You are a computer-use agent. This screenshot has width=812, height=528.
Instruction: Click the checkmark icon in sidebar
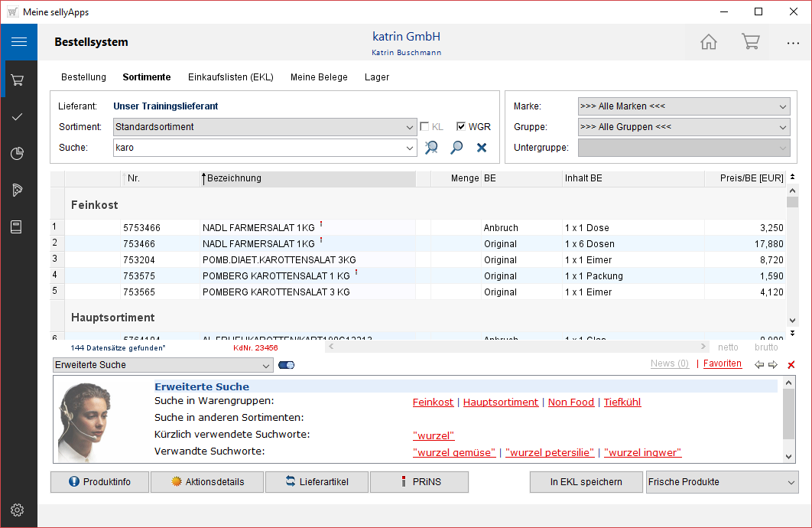18,117
